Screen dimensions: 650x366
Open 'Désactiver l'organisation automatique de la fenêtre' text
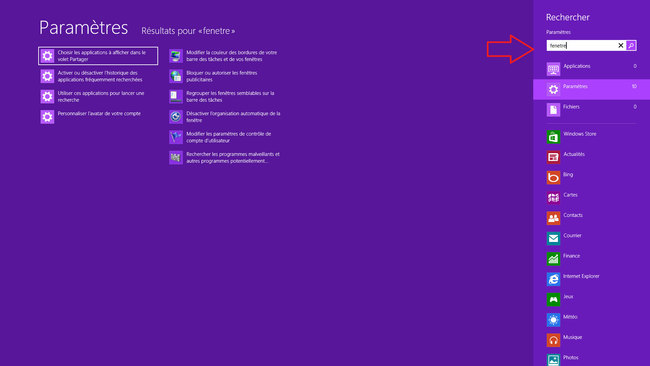point(233,117)
